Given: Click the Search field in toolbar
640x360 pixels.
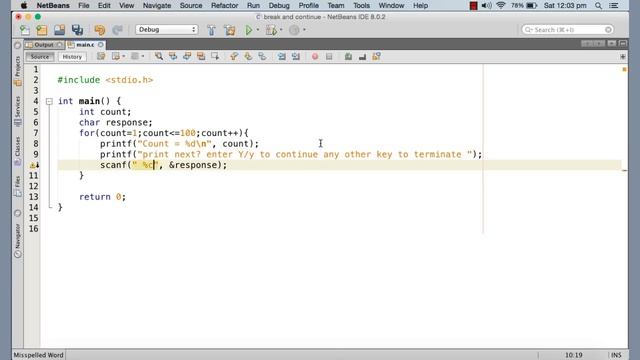Looking at the screenshot, I should tap(567, 30).
